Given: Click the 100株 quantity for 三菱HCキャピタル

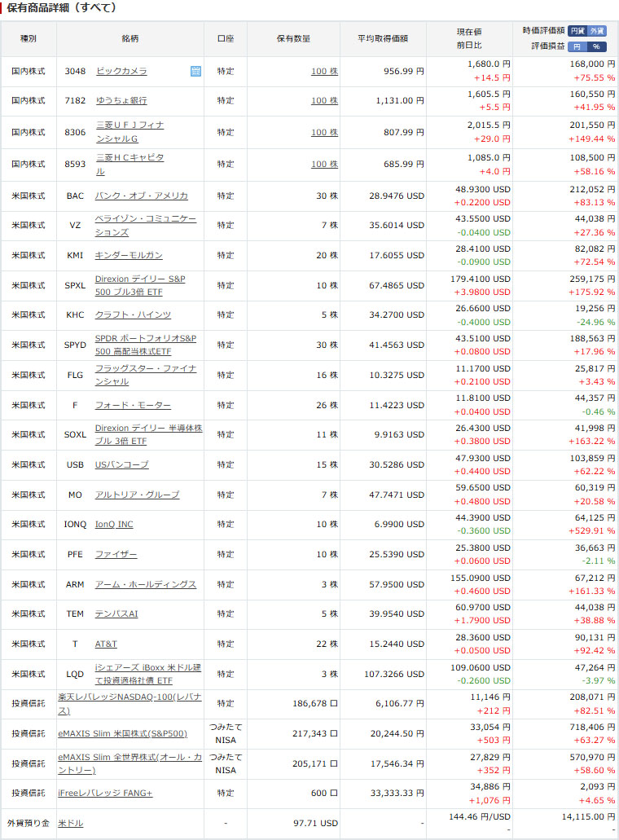Looking at the screenshot, I should 324,165.
